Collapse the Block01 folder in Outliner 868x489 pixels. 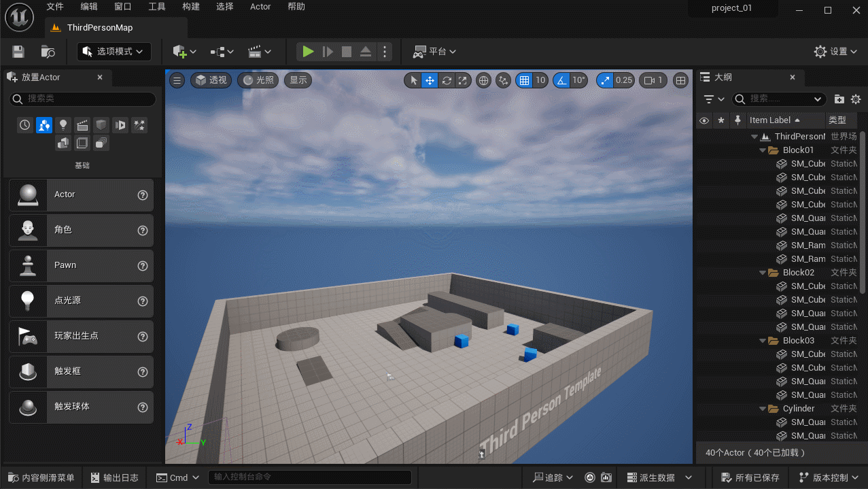[x=763, y=150]
